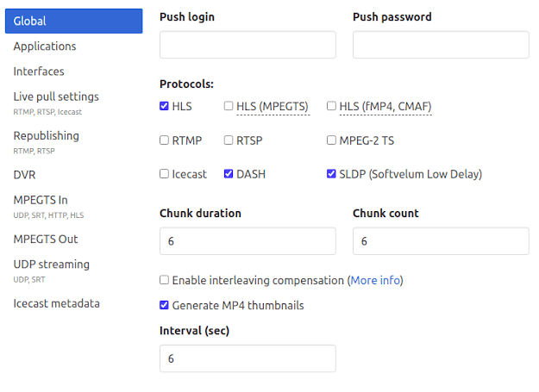Open the Applications settings tab

coord(45,47)
